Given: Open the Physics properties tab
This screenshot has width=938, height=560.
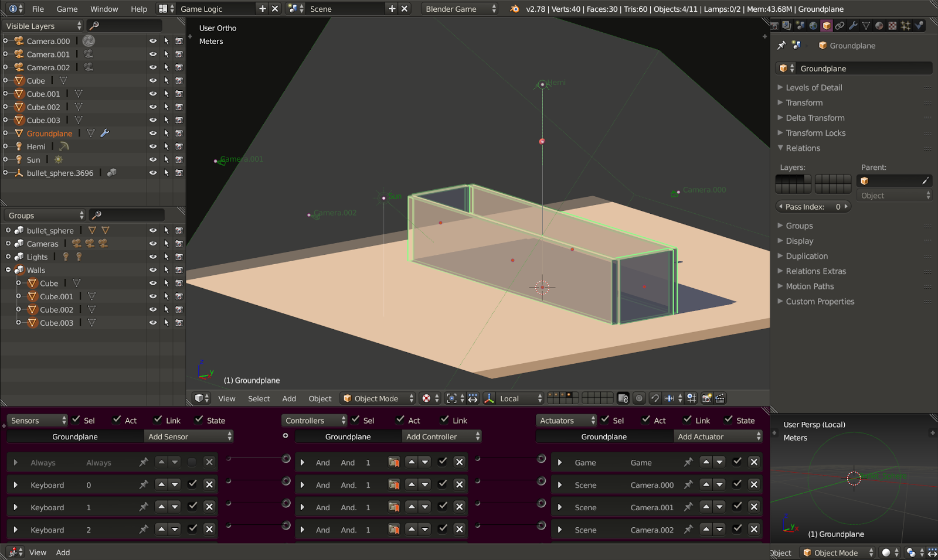Looking at the screenshot, I should click(x=919, y=25).
